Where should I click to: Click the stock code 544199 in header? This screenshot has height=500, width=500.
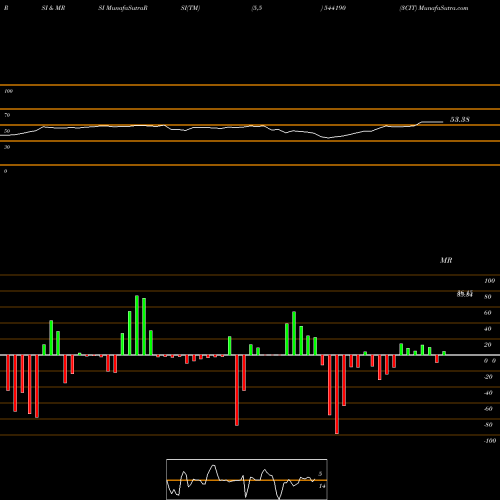[334, 8]
